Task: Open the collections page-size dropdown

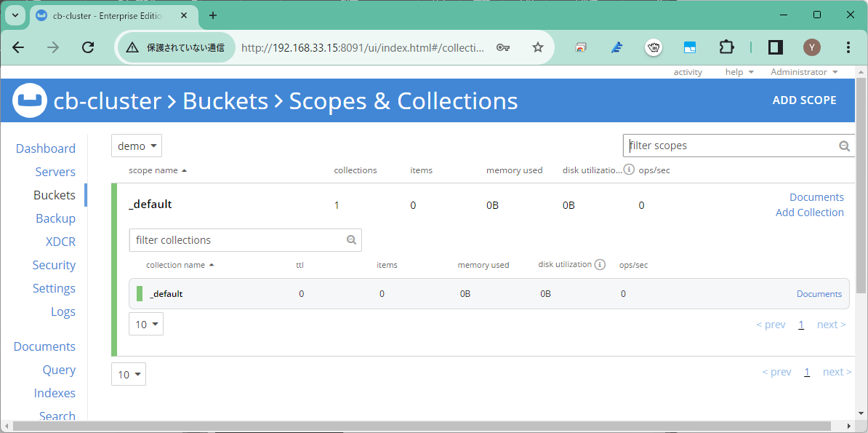Action: click(146, 325)
